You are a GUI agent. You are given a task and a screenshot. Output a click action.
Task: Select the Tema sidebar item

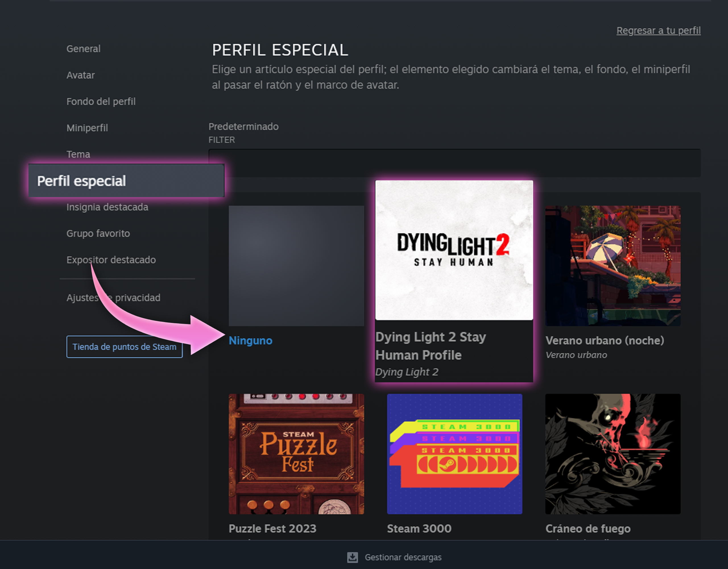78,154
